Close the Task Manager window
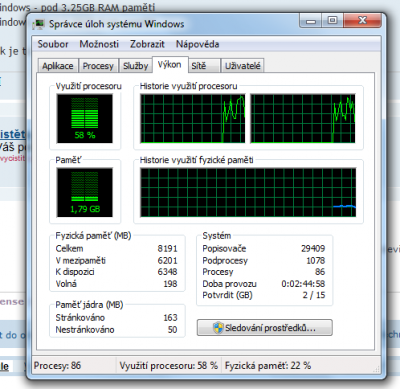 pos(362,21)
